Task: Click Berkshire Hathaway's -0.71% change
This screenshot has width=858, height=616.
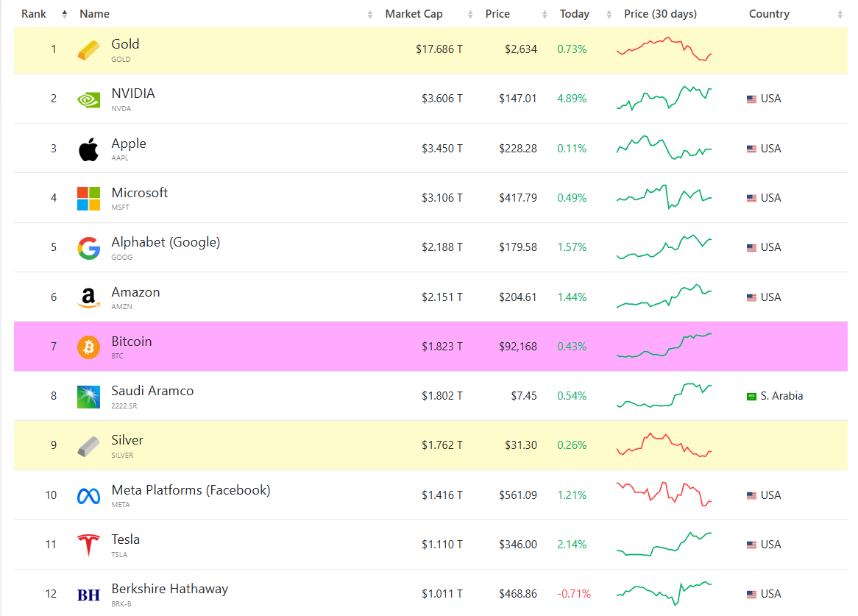Action: [574, 594]
